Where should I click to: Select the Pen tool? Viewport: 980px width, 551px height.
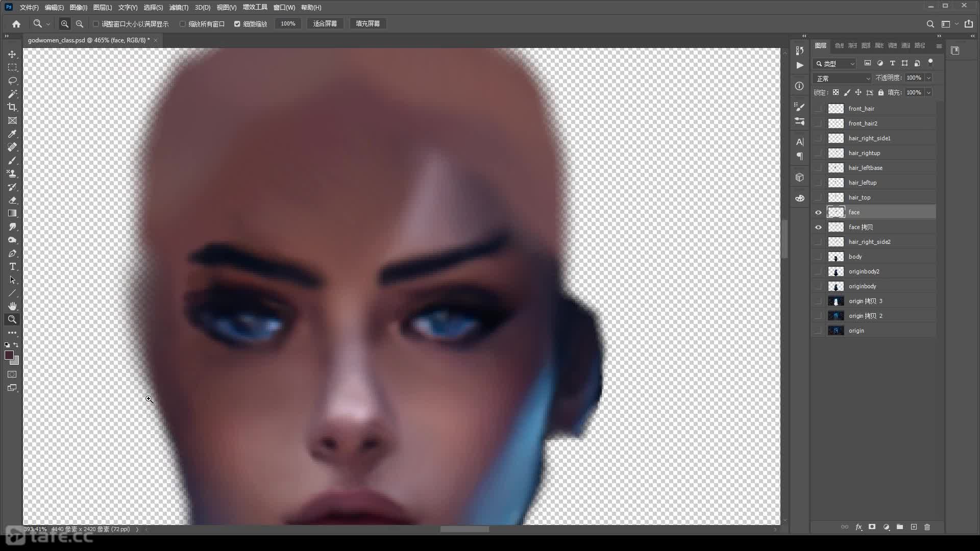pyautogui.click(x=12, y=253)
